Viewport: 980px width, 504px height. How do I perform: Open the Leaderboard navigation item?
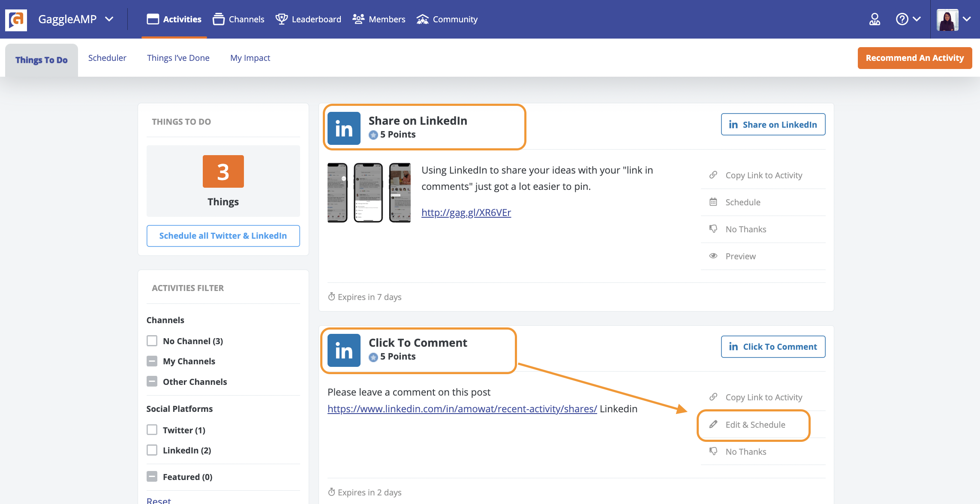(x=308, y=19)
